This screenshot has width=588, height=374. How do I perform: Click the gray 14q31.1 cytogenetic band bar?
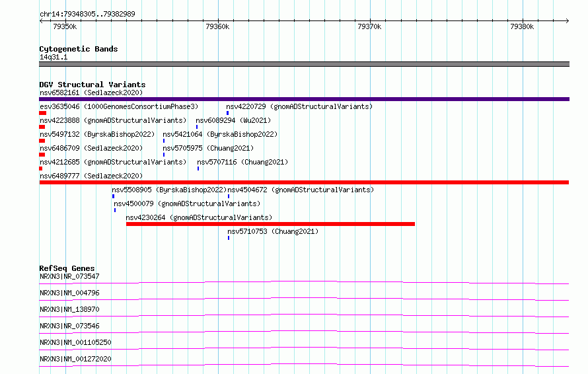click(x=304, y=64)
